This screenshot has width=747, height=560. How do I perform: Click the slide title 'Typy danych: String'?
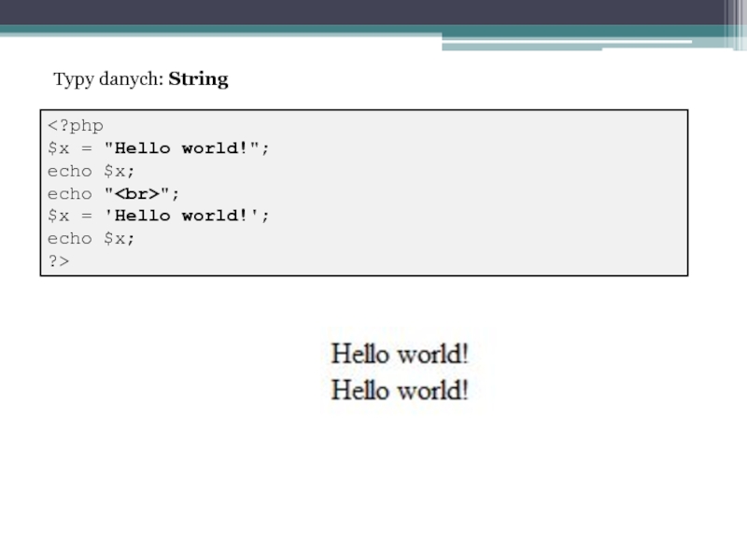pos(141,79)
